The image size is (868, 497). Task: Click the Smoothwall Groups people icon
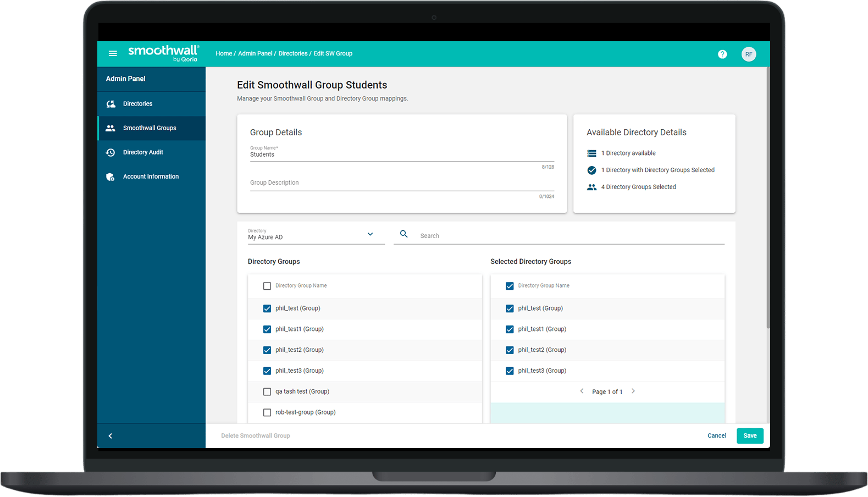(x=110, y=128)
